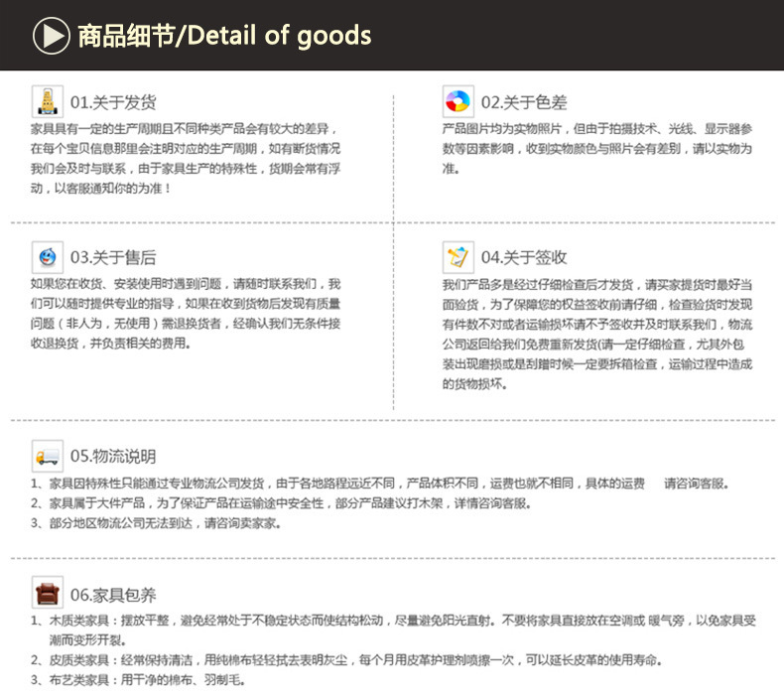
Task: Click the 03.关于售后 heading
Action: pyautogui.click(x=113, y=258)
